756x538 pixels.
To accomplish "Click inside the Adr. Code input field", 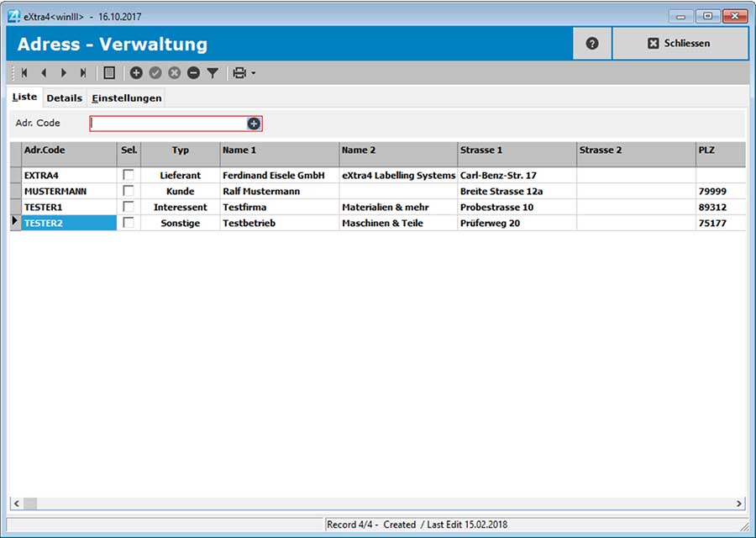I will [x=168, y=123].
